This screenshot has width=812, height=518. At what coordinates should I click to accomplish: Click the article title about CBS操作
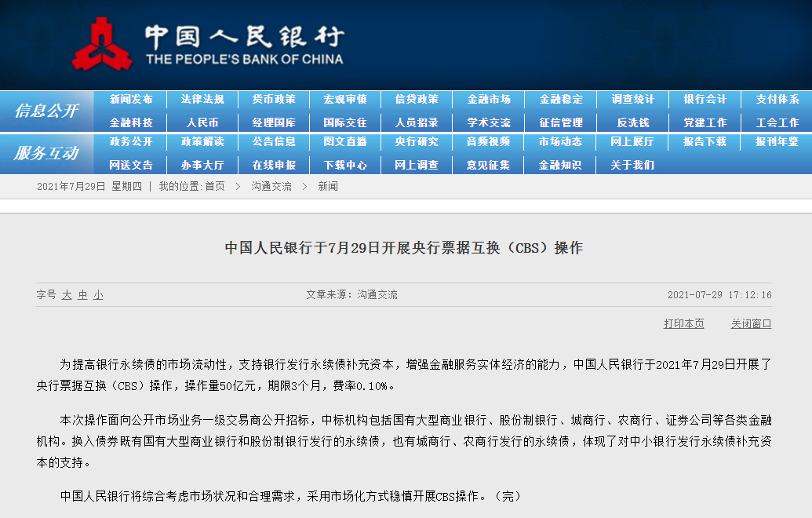tap(404, 247)
